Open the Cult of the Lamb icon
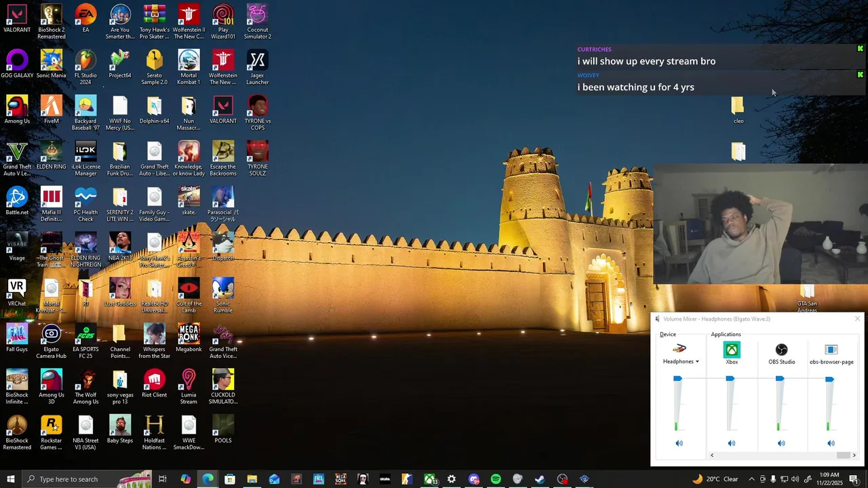The width and height of the screenshot is (868, 488). click(189, 296)
